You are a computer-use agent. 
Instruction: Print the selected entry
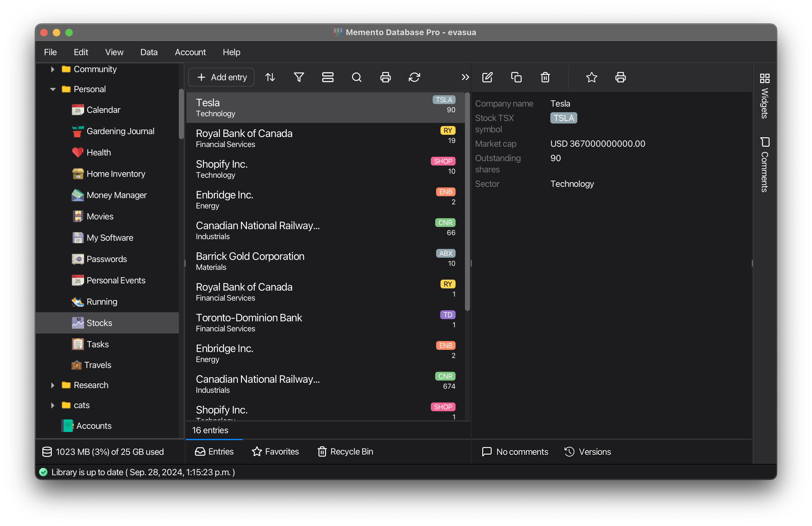pos(620,77)
